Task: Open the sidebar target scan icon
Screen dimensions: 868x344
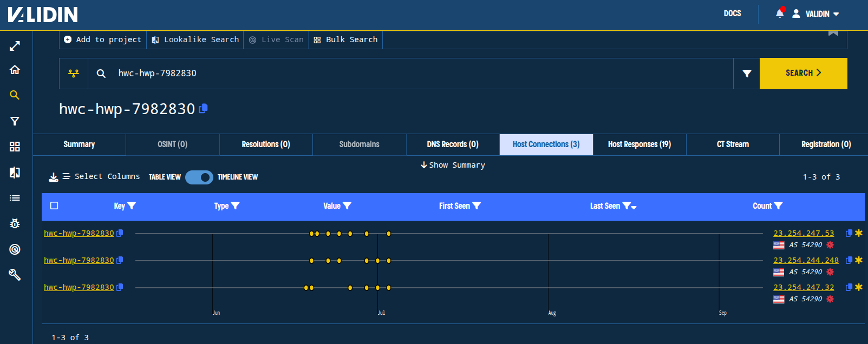Action: tap(15, 249)
